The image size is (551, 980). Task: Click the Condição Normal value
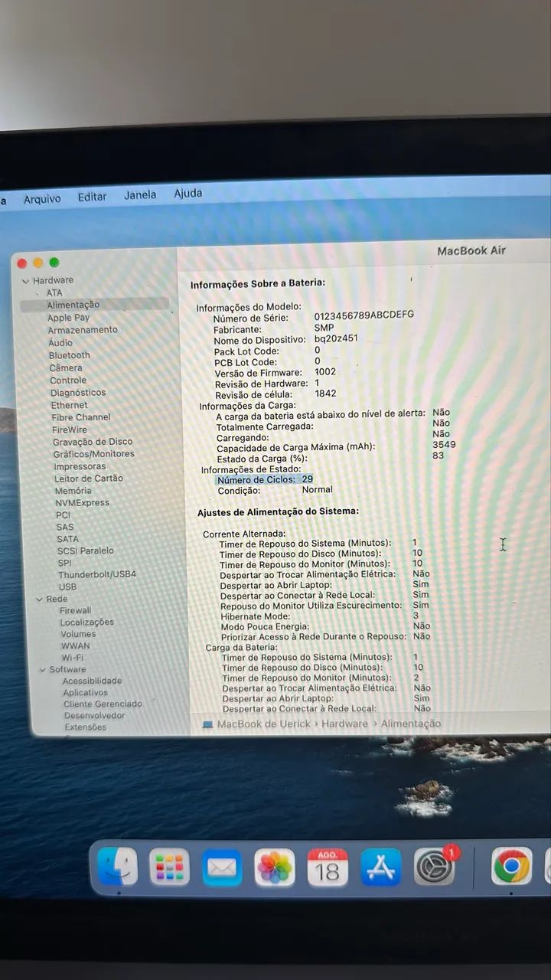point(317,489)
